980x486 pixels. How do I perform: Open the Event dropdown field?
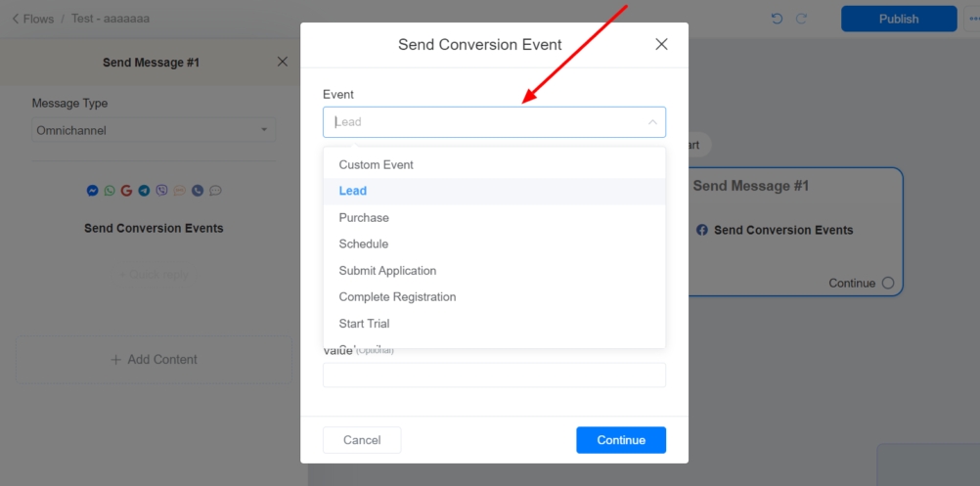(494, 122)
